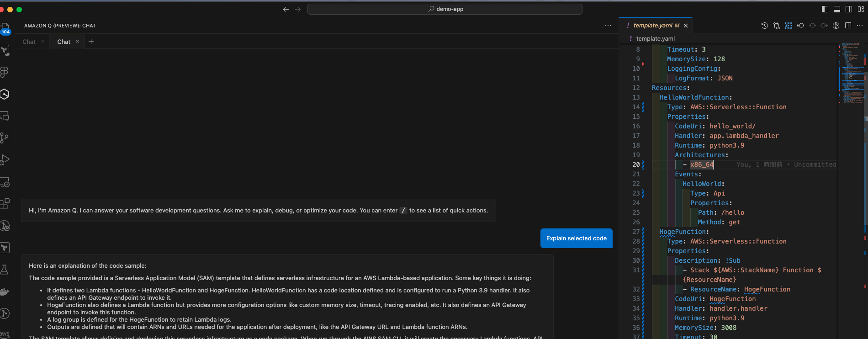The image size is (868, 339).
Task: Open the Extensions view
Action: tap(5, 204)
